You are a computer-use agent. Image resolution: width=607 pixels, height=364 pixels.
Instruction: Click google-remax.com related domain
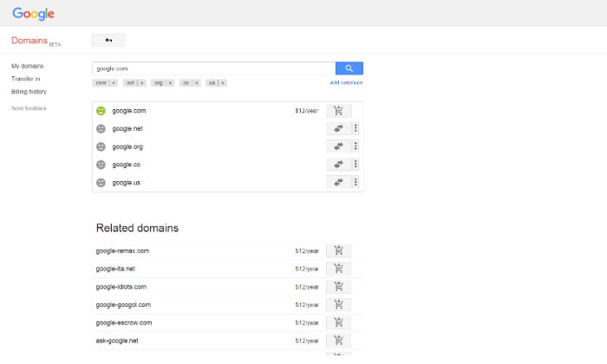pos(122,251)
